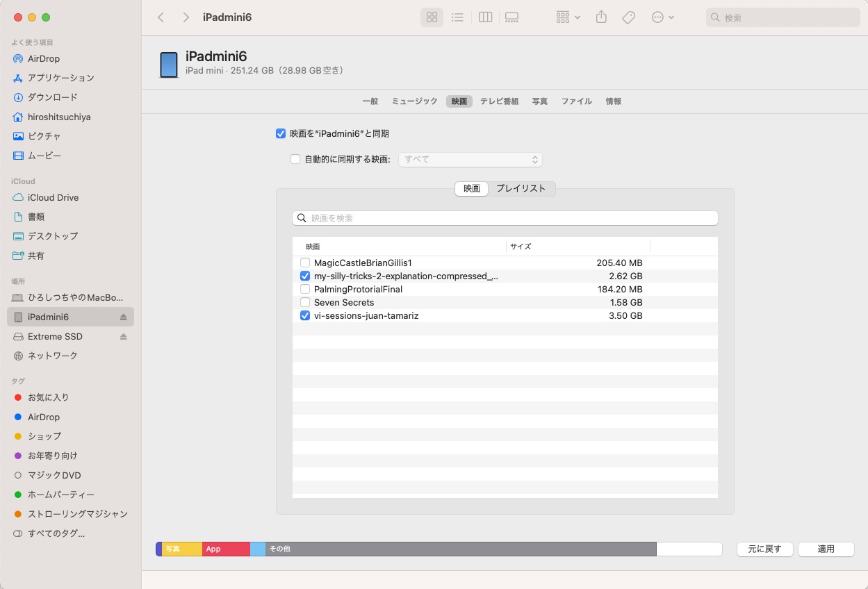
Task: Enable the automatic movie sync checkbox
Action: click(x=295, y=159)
